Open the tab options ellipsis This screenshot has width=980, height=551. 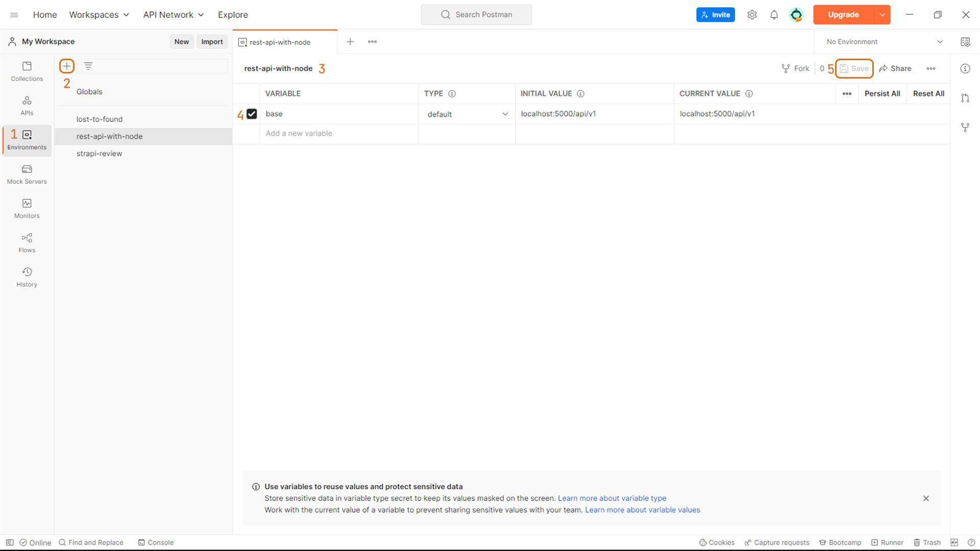pos(372,42)
